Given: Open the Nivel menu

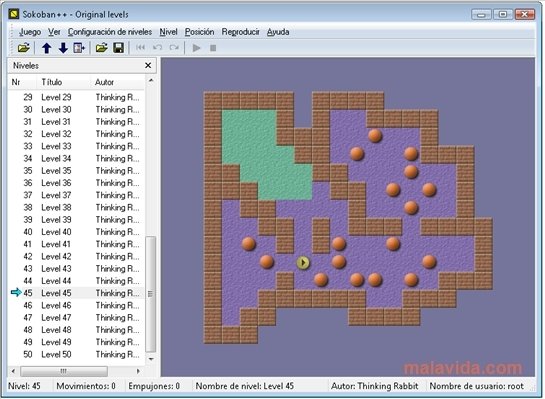Looking at the screenshot, I should tap(169, 32).
